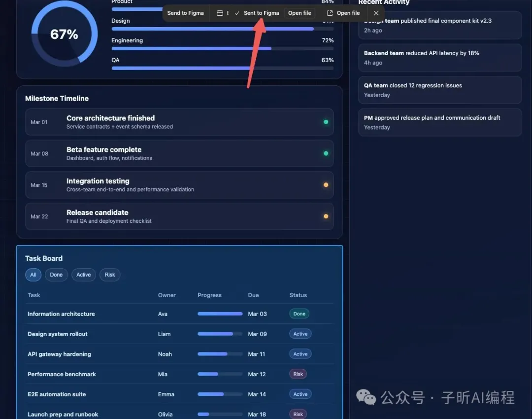
Task: Click the Progress column header
Action: [x=209, y=295]
